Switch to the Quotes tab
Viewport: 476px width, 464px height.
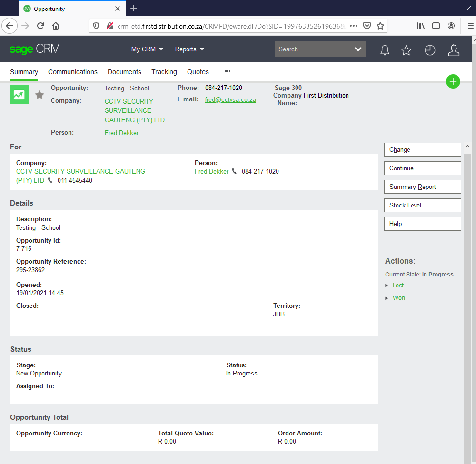198,72
